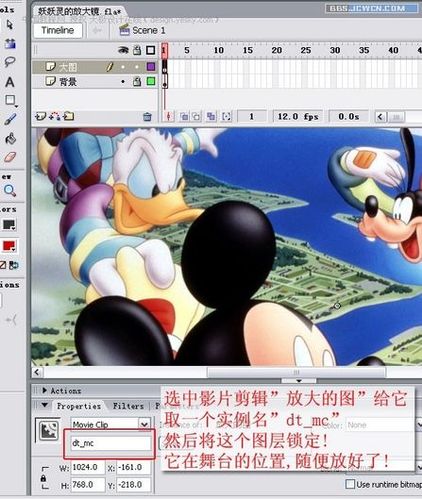
Task: Click the Scene 1 label
Action: (x=149, y=30)
